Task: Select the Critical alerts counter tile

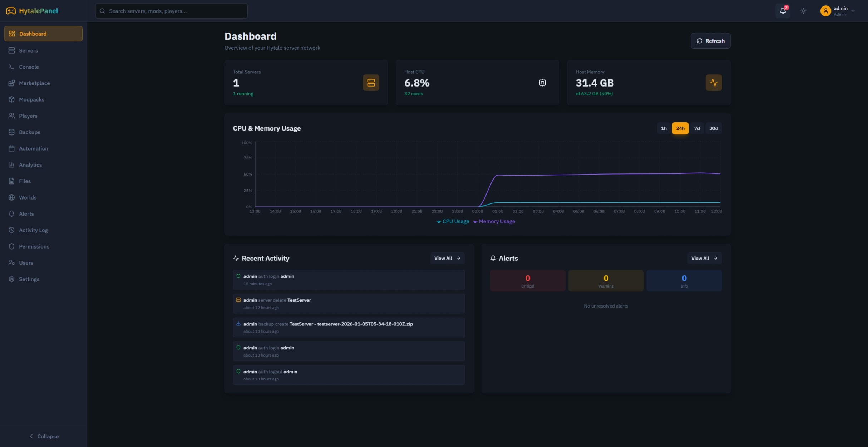Action: click(x=527, y=280)
